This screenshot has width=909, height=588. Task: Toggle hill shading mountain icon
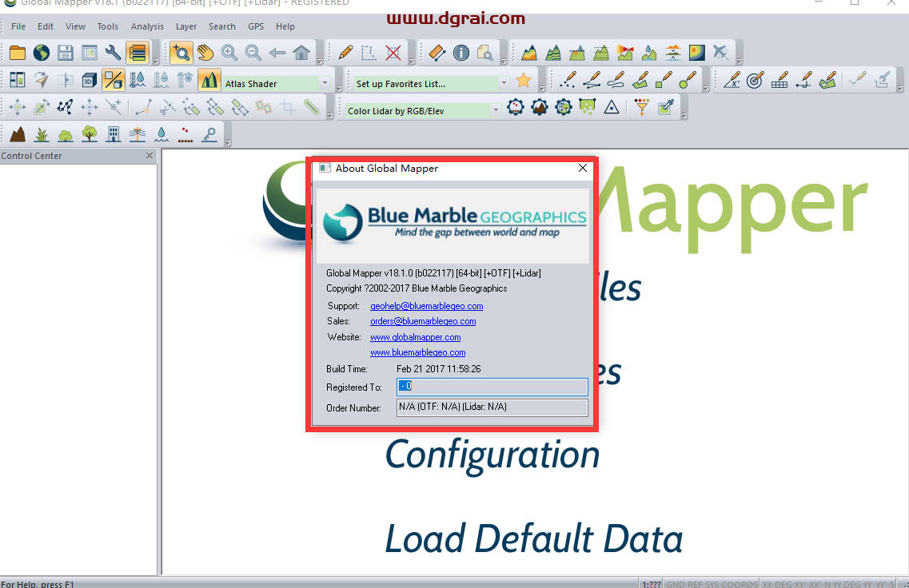tap(209, 80)
